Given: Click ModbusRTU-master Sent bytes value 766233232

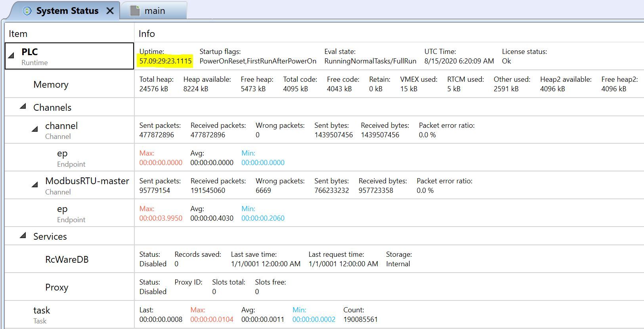Looking at the screenshot, I should 332,190.
